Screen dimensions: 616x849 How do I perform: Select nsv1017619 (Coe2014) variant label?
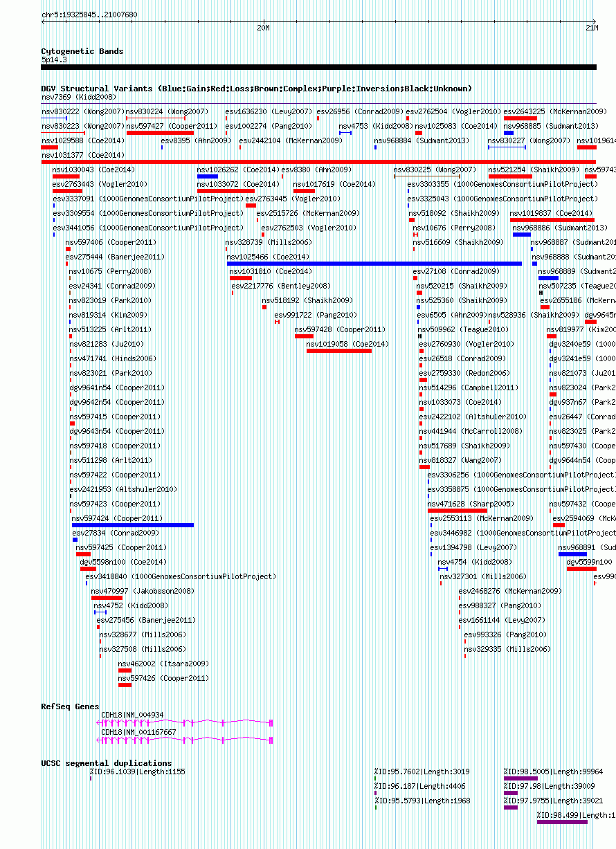click(x=335, y=184)
